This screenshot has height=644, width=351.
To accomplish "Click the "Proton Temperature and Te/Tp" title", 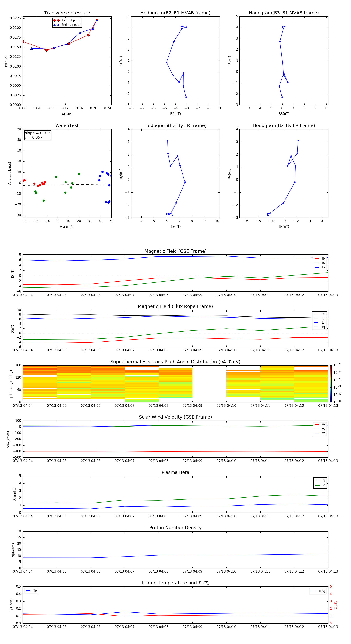I will pos(175,583).
